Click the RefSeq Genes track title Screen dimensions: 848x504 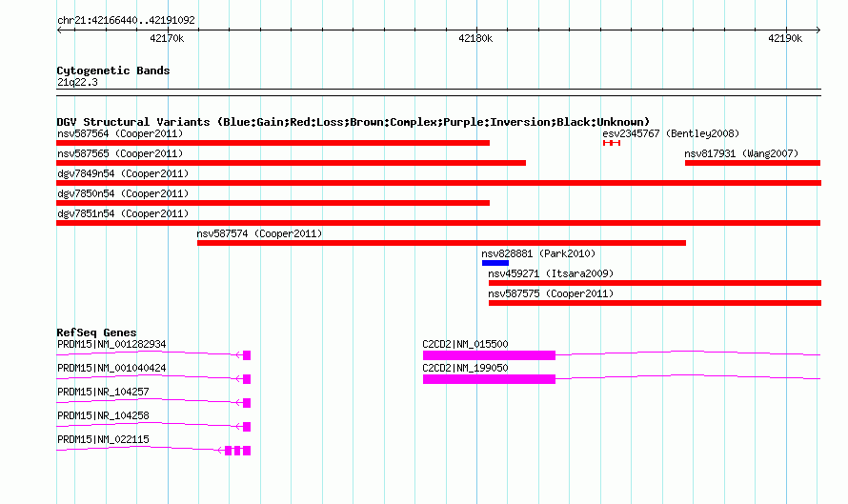(x=97, y=333)
